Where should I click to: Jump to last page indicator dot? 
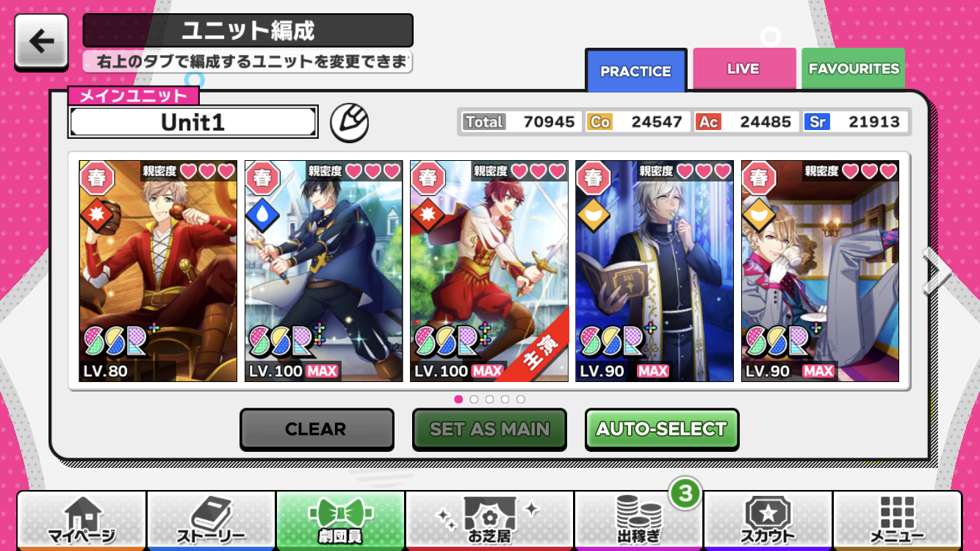point(521,399)
